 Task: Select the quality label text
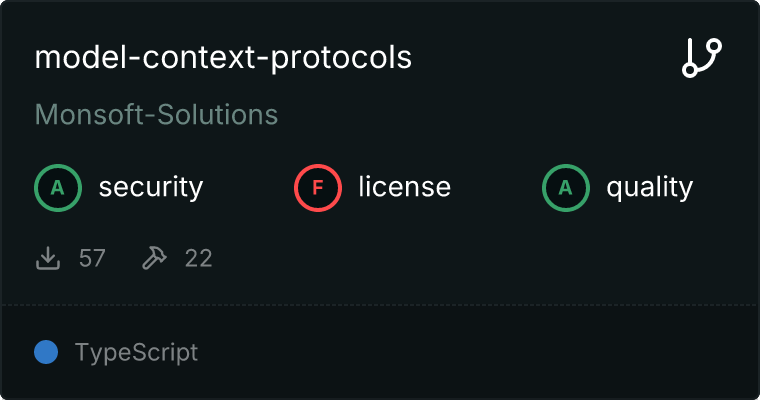pos(650,187)
